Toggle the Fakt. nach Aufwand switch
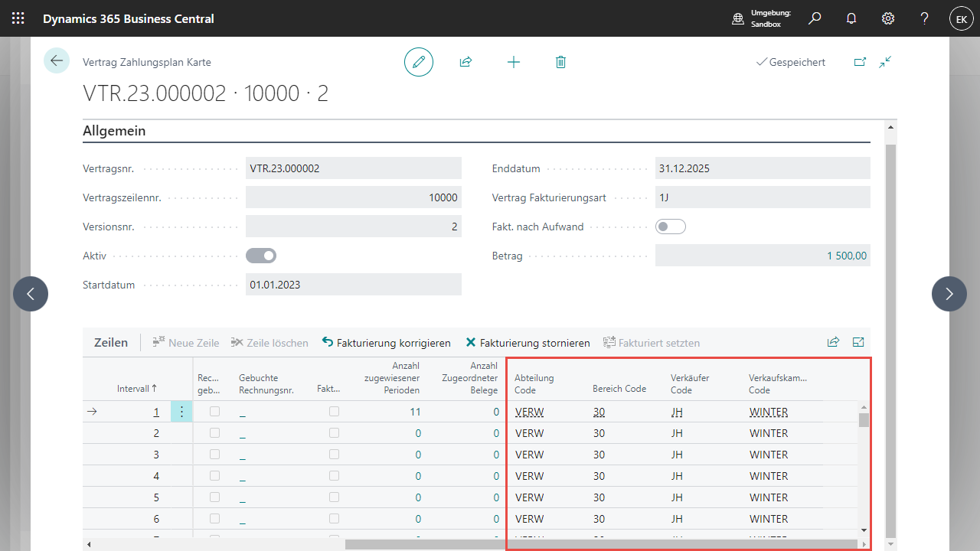This screenshot has height=551, width=980. [x=671, y=227]
